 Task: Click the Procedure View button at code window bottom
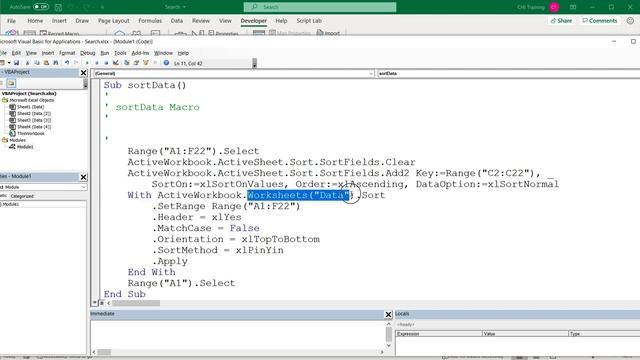coord(95,303)
